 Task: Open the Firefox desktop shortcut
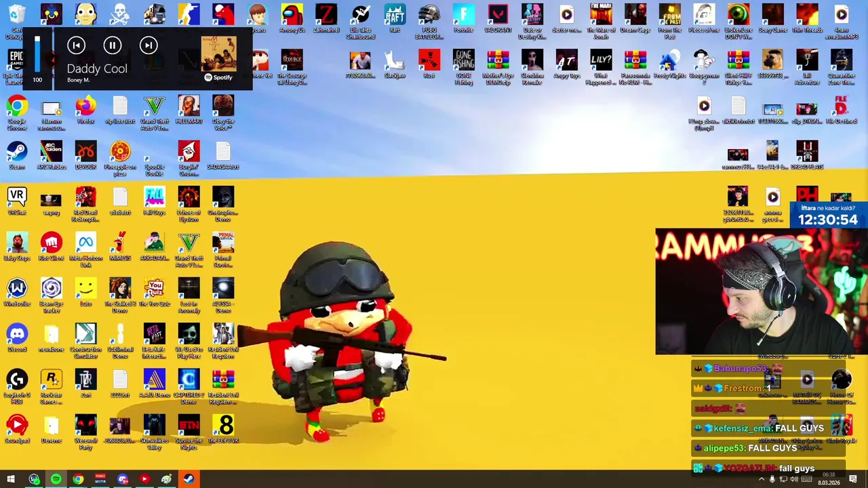(85, 110)
